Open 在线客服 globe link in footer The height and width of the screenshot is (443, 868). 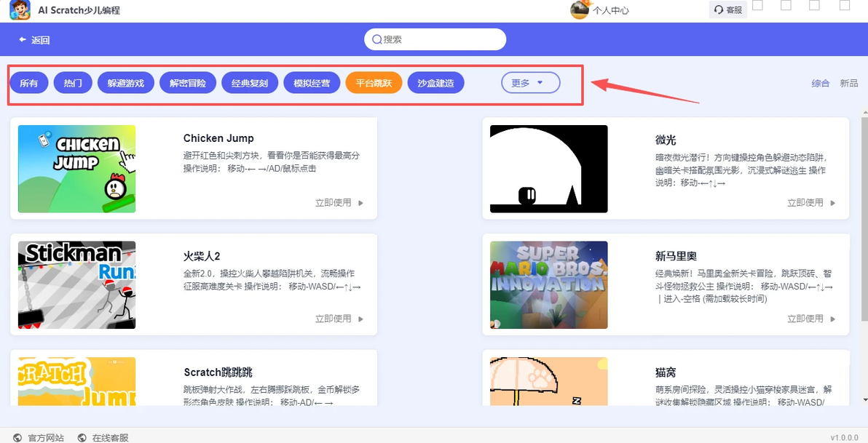coord(103,437)
